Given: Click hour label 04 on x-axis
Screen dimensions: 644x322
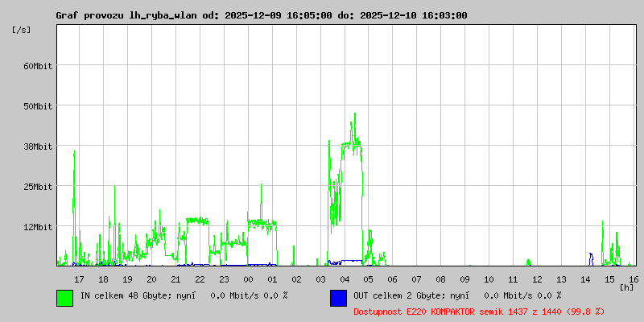Looking at the screenshot, I should coord(345,279).
